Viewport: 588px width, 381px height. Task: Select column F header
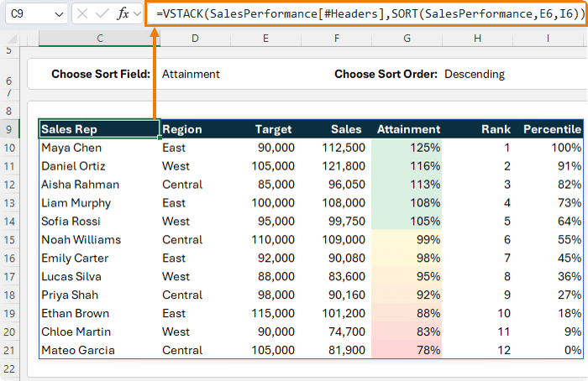tap(336, 39)
